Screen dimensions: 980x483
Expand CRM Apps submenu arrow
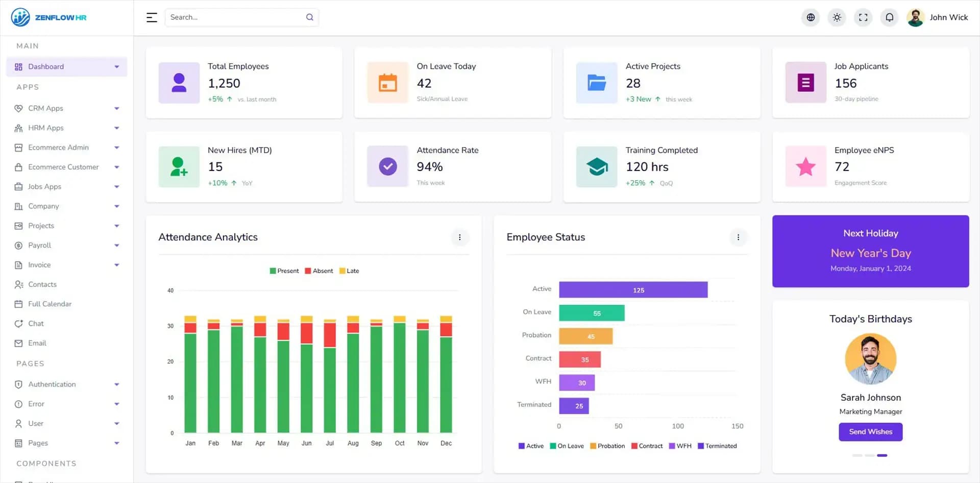pos(117,109)
